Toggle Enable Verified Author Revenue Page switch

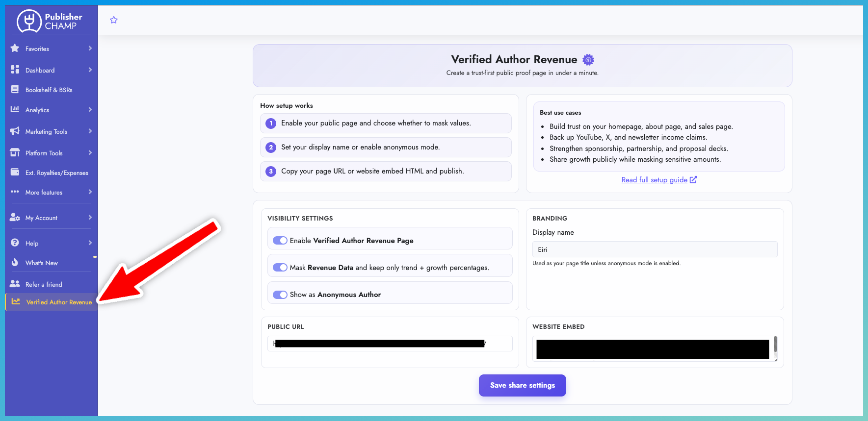pos(280,241)
